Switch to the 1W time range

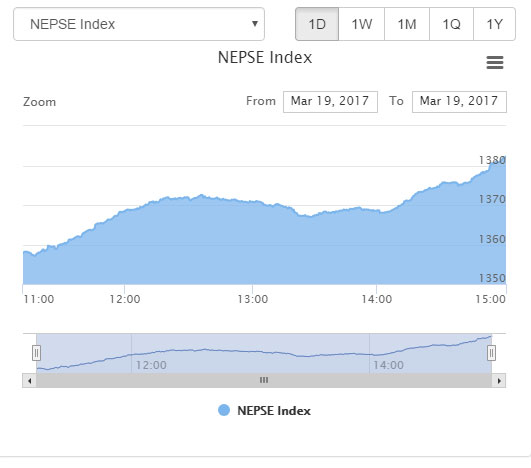pos(361,24)
